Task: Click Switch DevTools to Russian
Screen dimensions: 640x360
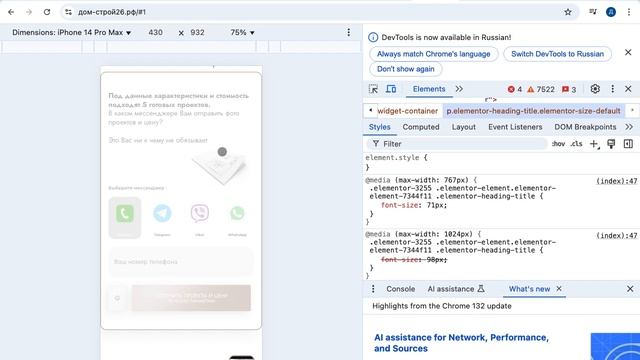Action: tap(557, 54)
